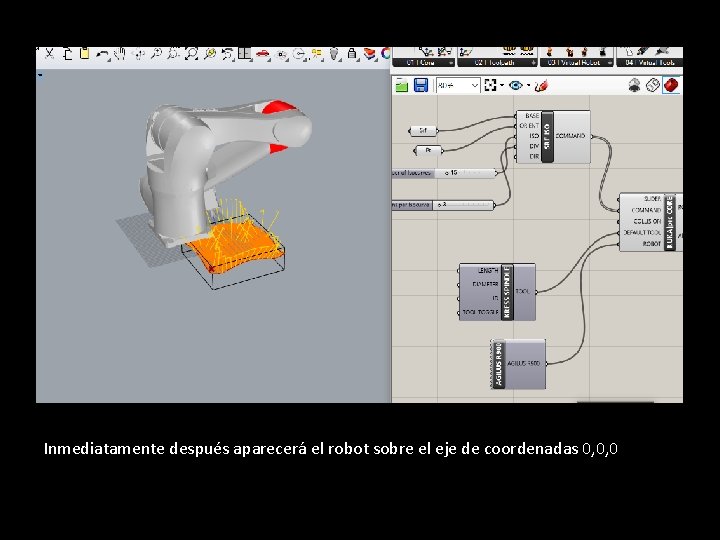Click the ROBOT input on KUKA core
720x540 pixels.
[652, 244]
